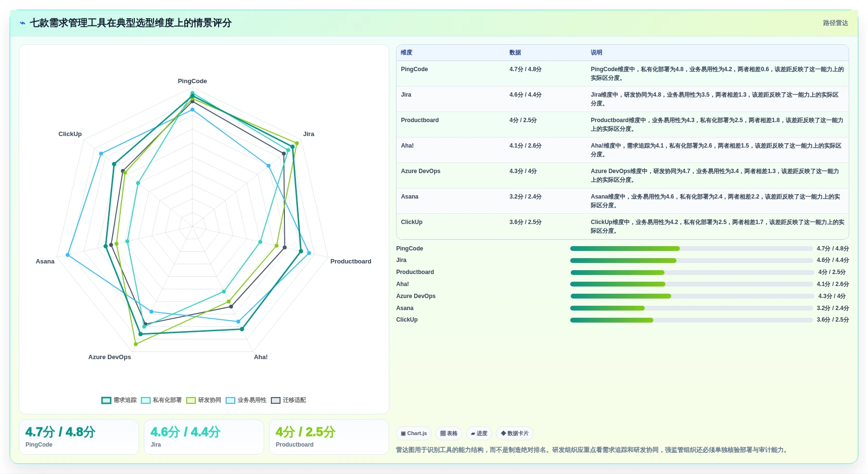The image size is (868, 474).
Task: Select the Productboard table row name
Action: [x=420, y=120]
